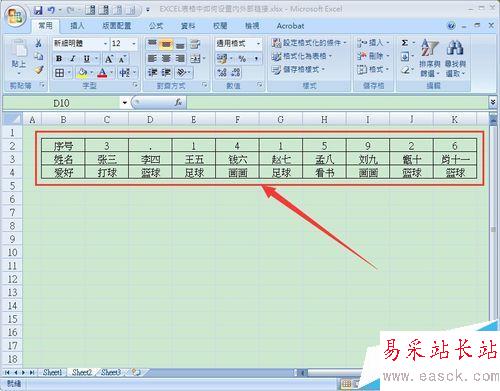Open the number format dropdown
The height and width of the screenshot is (391, 500).
pos(259,44)
